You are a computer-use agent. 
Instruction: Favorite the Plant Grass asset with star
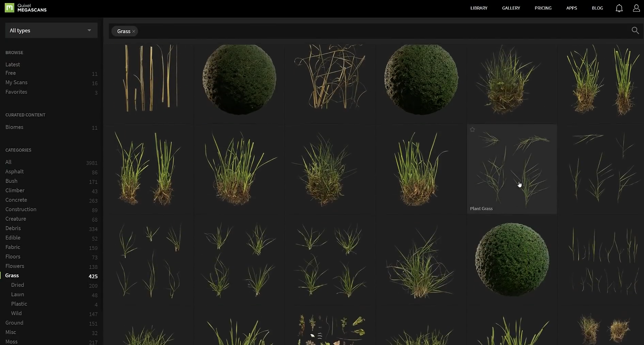(473, 130)
